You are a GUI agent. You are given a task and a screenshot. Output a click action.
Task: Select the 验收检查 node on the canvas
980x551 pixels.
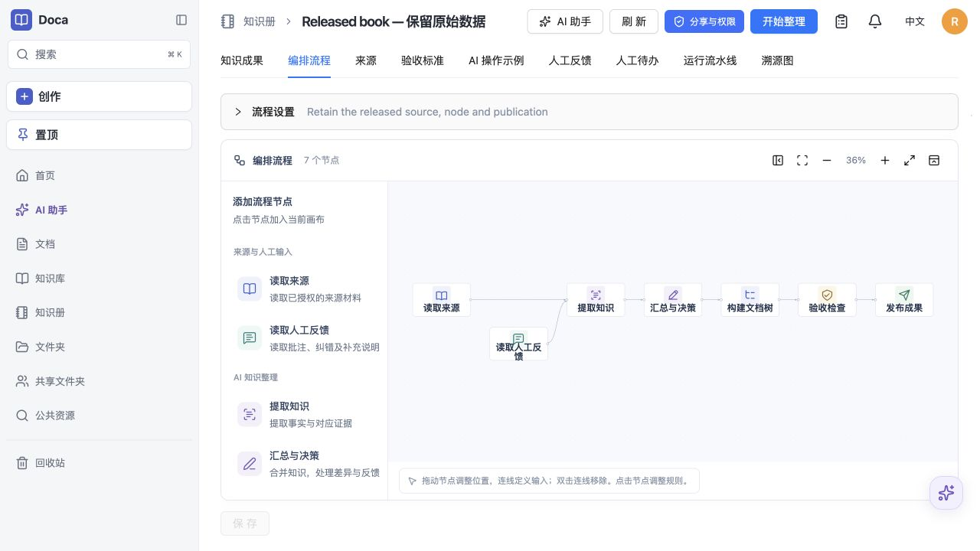coord(827,300)
